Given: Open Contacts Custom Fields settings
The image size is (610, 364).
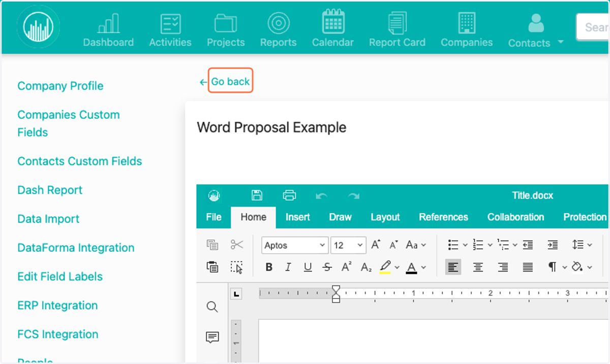Looking at the screenshot, I should 80,161.
